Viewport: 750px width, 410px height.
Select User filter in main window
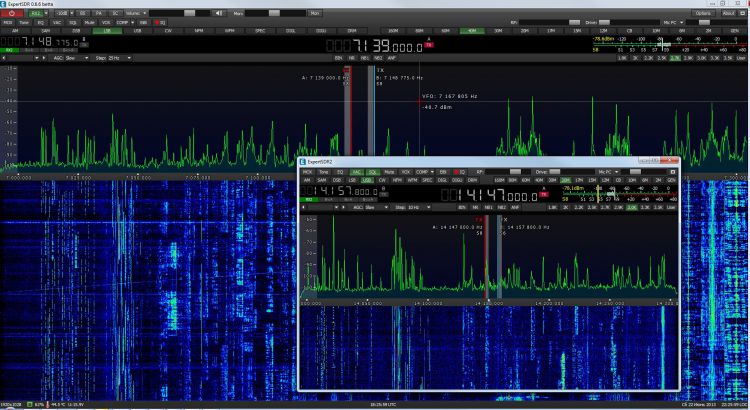pos(741,58)
